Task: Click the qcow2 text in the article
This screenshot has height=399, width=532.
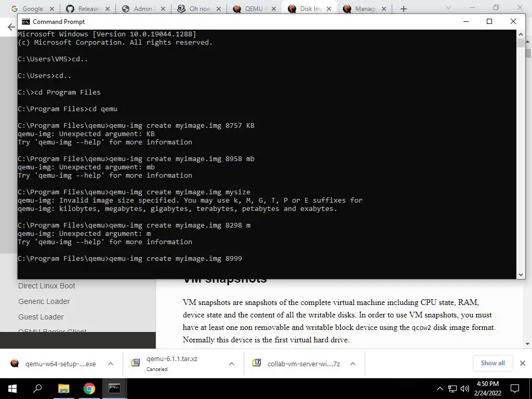Action: (421, 328)
